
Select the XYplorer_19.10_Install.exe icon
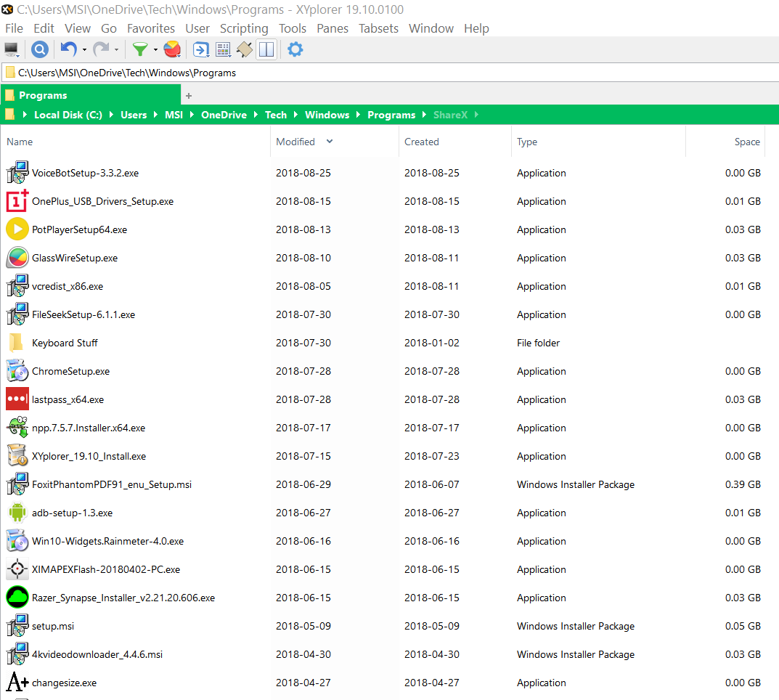17,455
